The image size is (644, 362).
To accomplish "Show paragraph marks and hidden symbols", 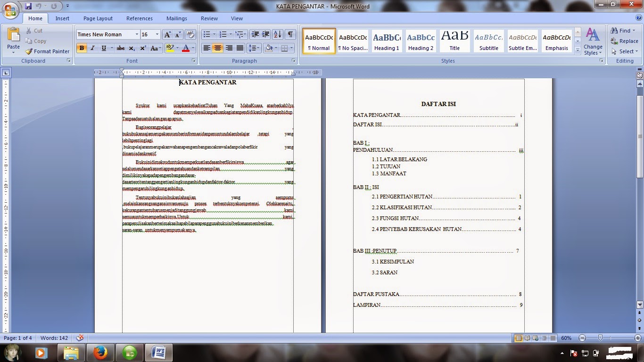I will 290,34.
